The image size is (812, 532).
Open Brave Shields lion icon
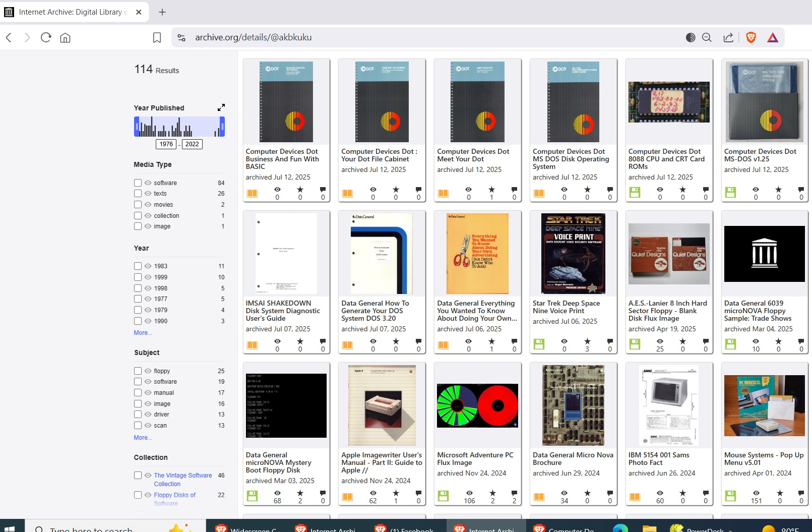click(x=751, y=37)
